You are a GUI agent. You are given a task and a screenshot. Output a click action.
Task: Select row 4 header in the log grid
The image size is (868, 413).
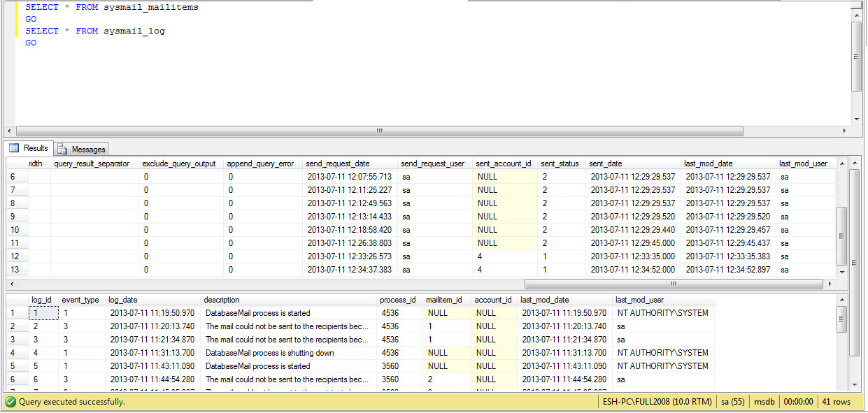(x=13, y=353)
